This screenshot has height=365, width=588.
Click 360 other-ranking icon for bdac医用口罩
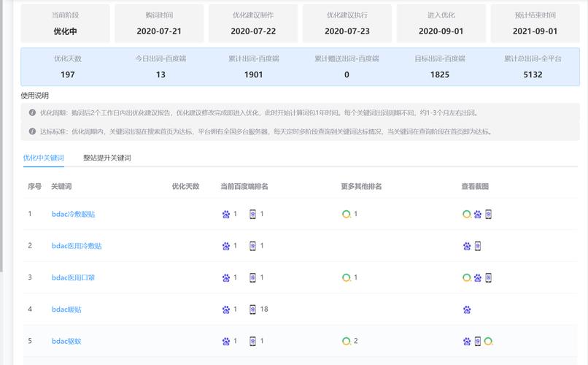pos(347,277)
